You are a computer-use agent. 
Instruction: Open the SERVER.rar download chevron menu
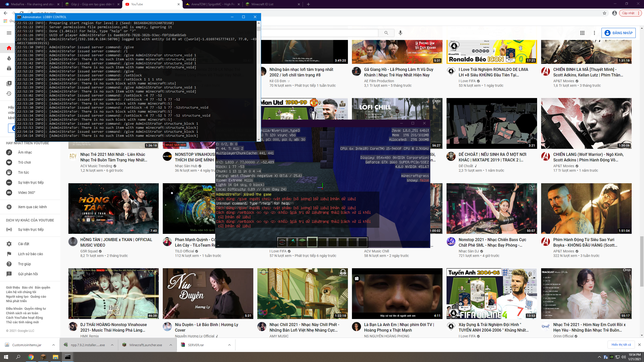[229, 345]
